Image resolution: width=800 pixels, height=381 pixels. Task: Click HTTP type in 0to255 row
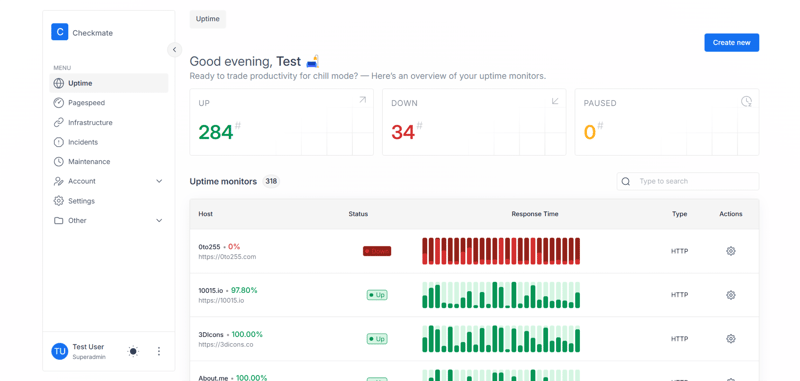coord(680,251)
